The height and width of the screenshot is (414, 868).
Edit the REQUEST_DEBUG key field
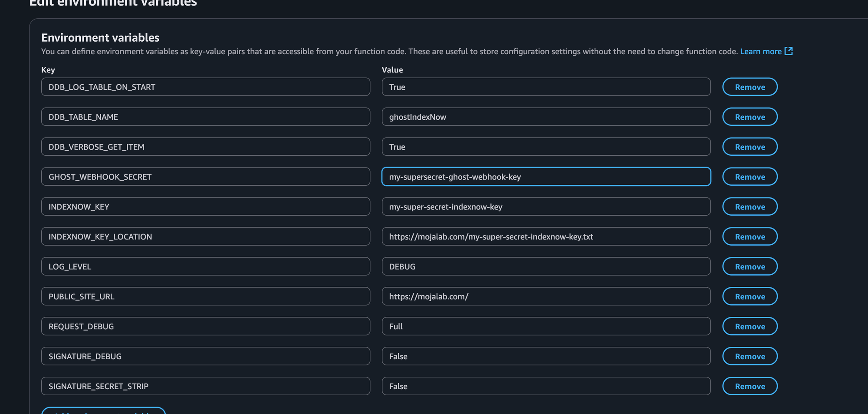pos(206,326)
